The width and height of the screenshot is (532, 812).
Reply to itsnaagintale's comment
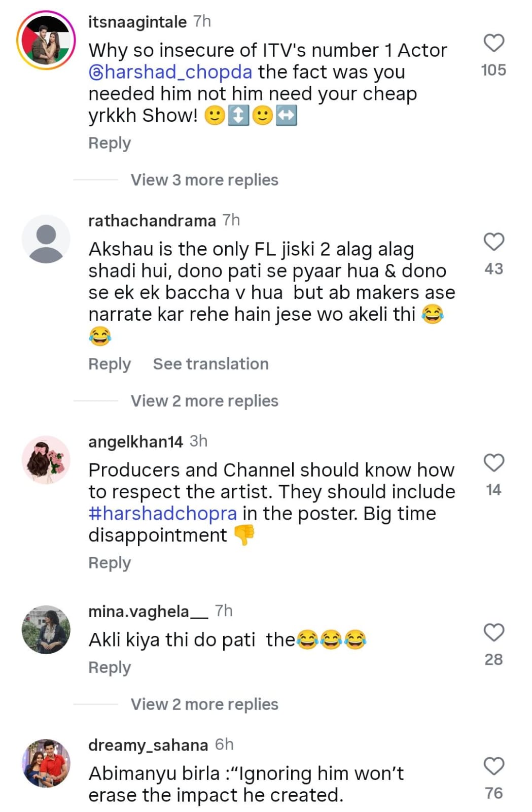(110, 143)
